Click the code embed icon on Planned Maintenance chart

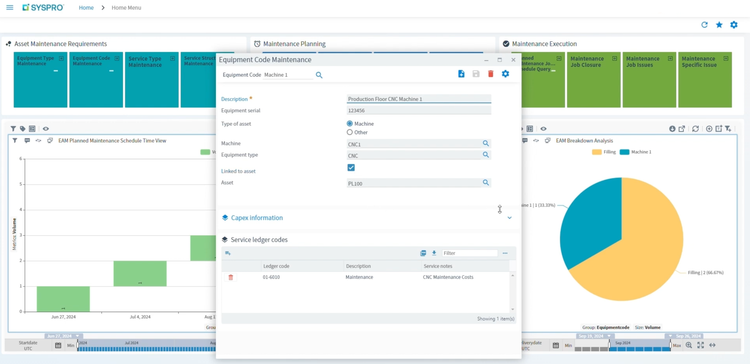(38, 141)
